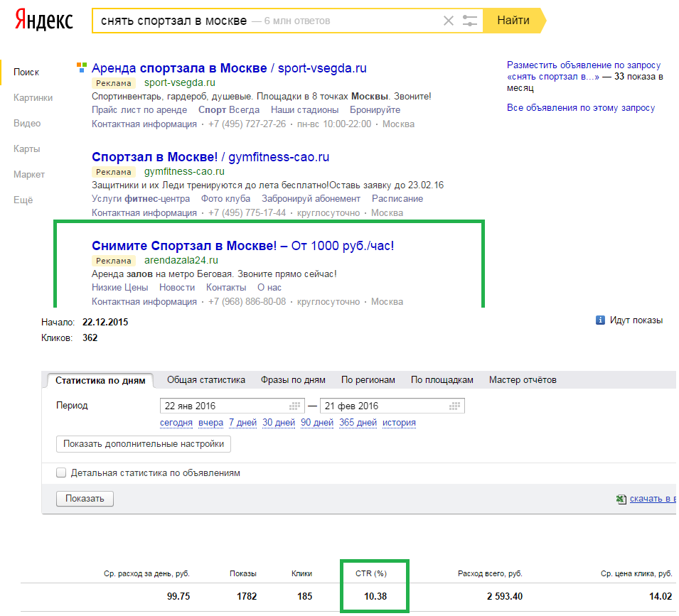Open start date calendar picker icon

coord(295,406)
